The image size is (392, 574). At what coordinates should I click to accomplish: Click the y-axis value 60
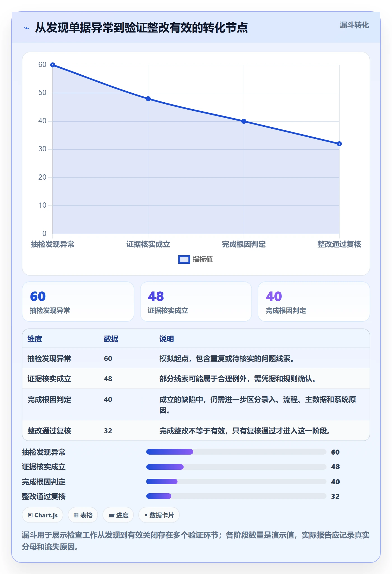point(42,65)
